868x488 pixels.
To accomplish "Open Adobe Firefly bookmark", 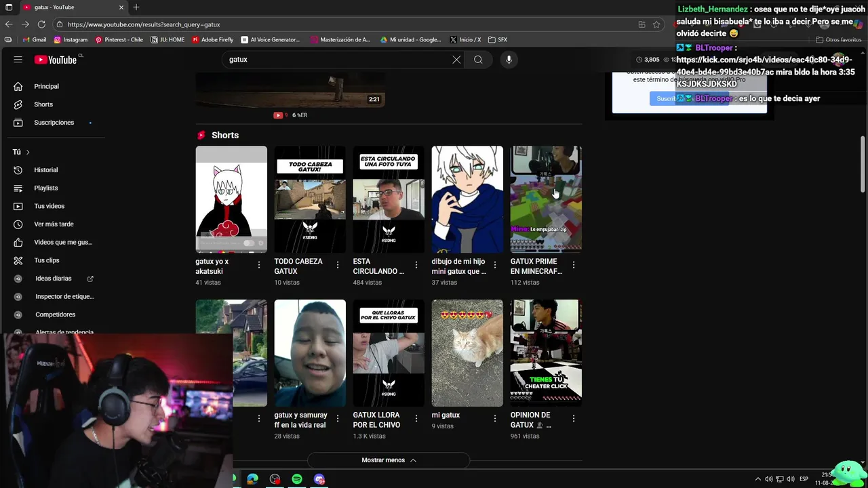I will (213, 40).
